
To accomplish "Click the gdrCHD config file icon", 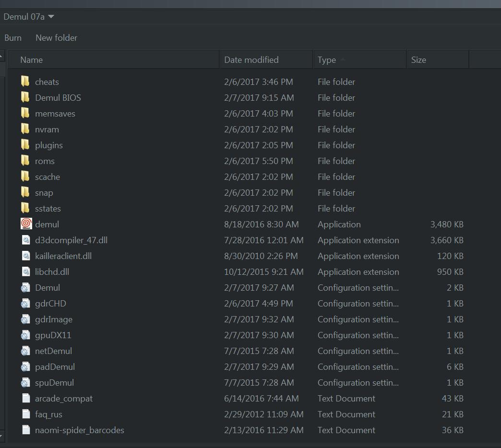I will click(x=25, y=303).
